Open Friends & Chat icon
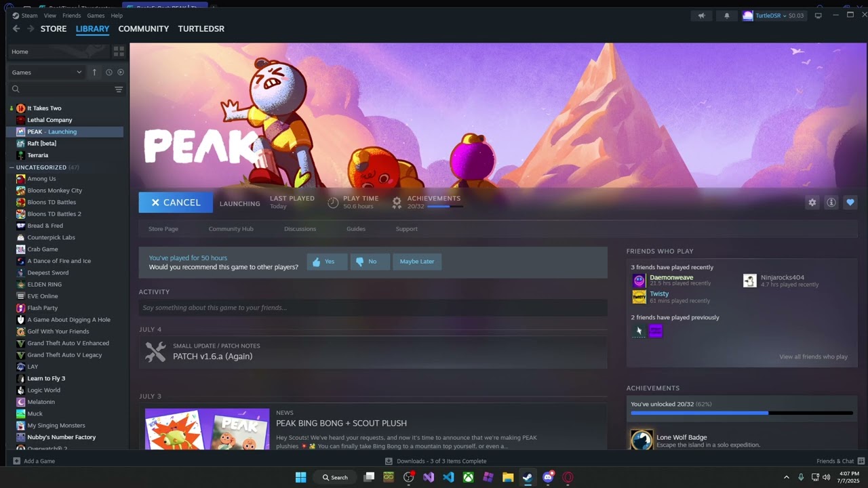The image size is (868, 488). coord(860,461)
